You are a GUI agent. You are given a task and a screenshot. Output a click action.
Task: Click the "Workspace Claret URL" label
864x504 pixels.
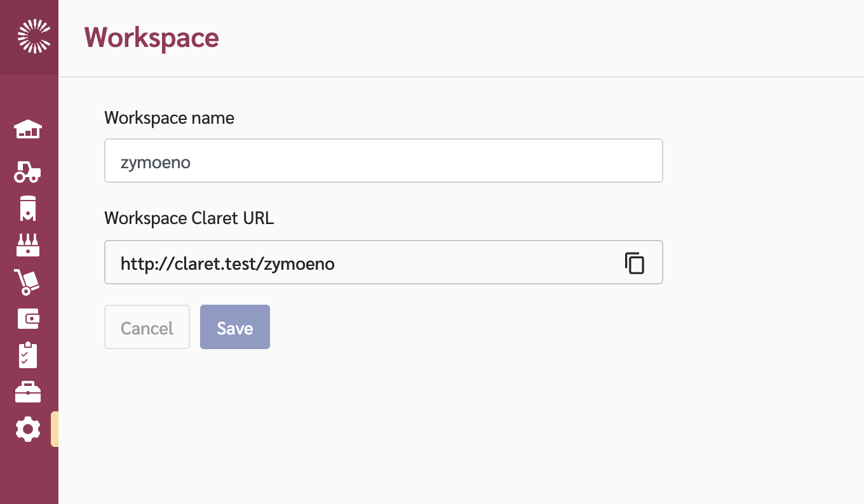pos(189,218)
